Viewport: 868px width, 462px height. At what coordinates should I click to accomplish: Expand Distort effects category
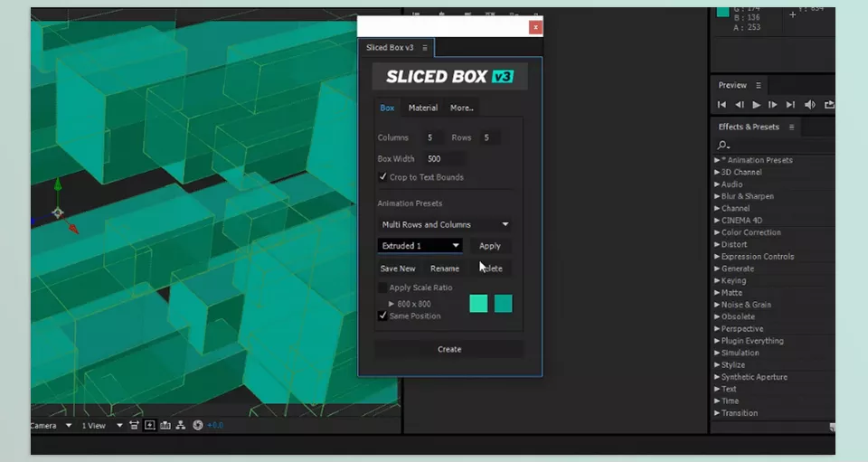coord(717,244)
